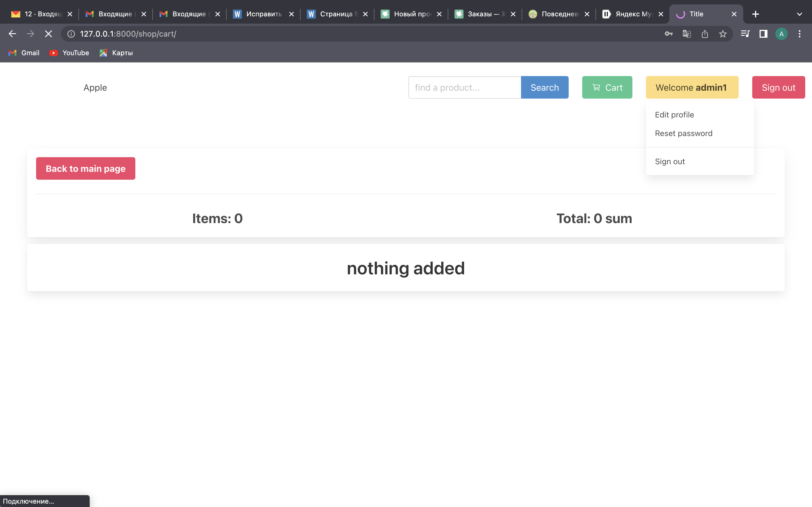The width and height of the screenshot is (812, 507).
Task: Stop loading the page
Action: click(48, 34)
